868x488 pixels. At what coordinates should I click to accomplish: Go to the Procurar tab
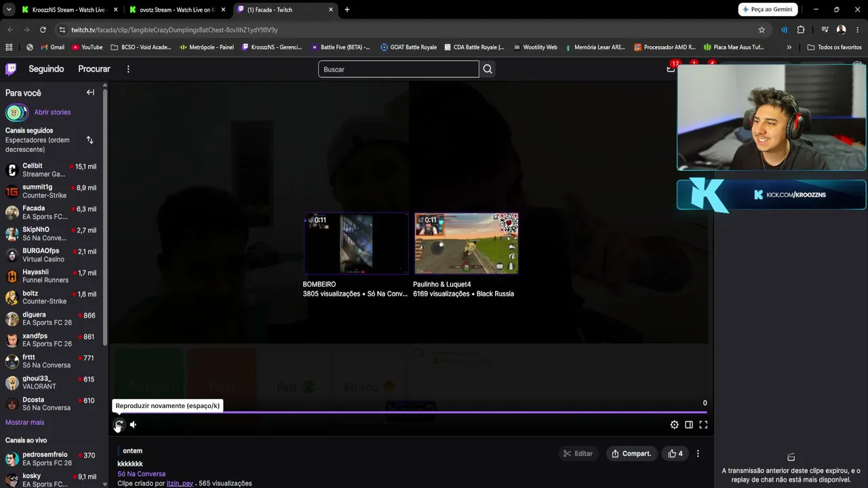click(94, 69)
